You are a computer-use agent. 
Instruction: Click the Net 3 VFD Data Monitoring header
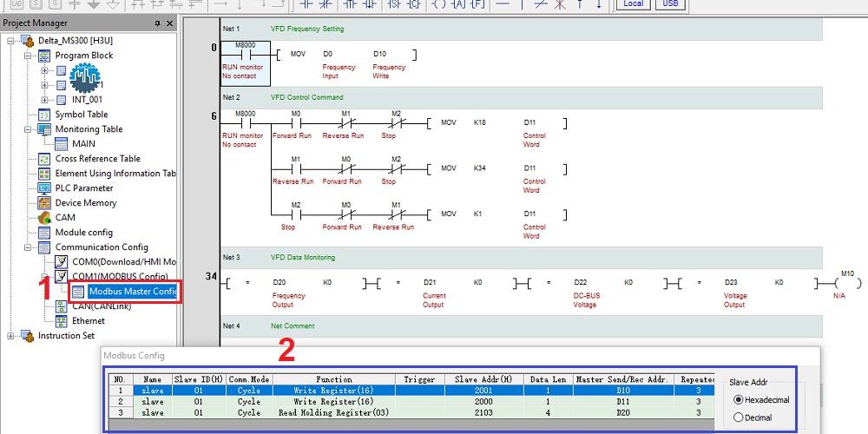(521, 258)
